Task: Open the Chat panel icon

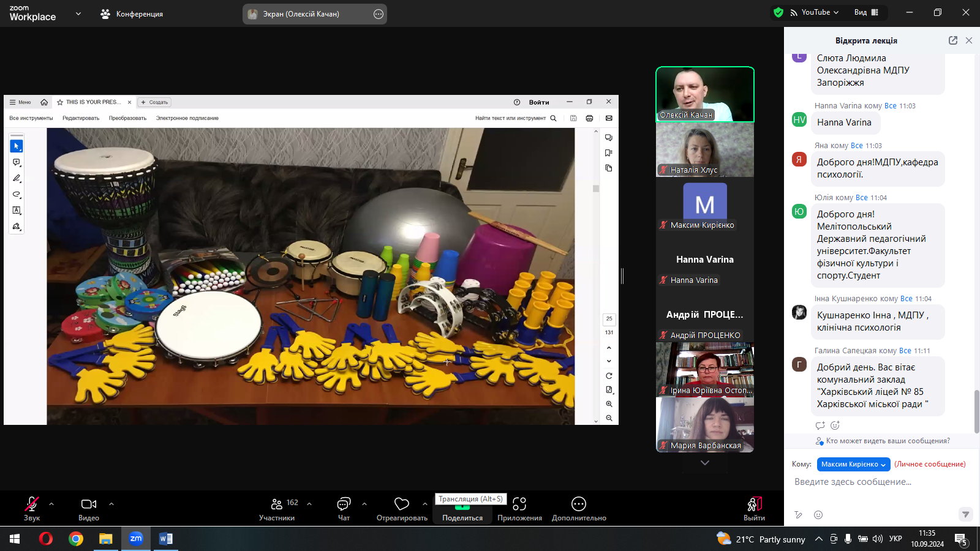Action: click(x=344, y=504)
